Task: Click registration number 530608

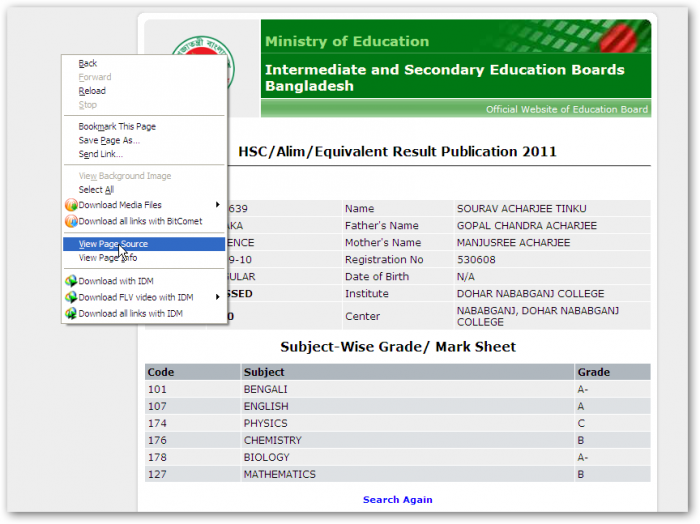Action: coord(476,260)
